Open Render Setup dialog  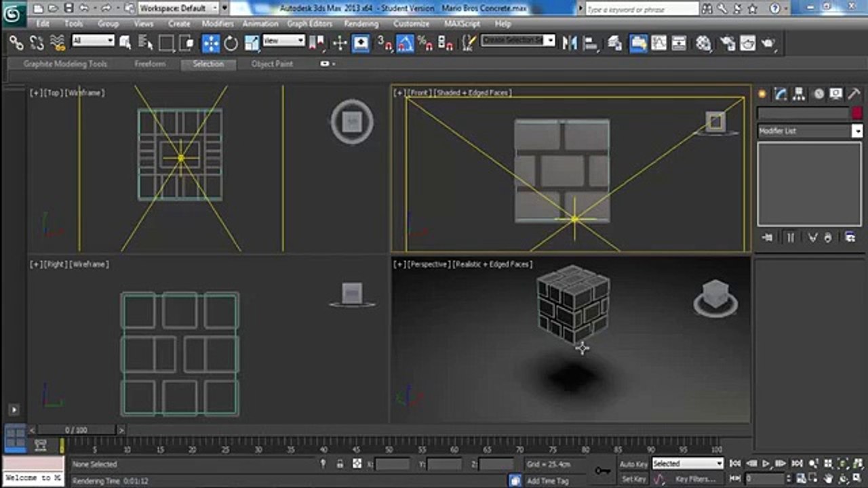pyautogui.click(x=728, y=43)
